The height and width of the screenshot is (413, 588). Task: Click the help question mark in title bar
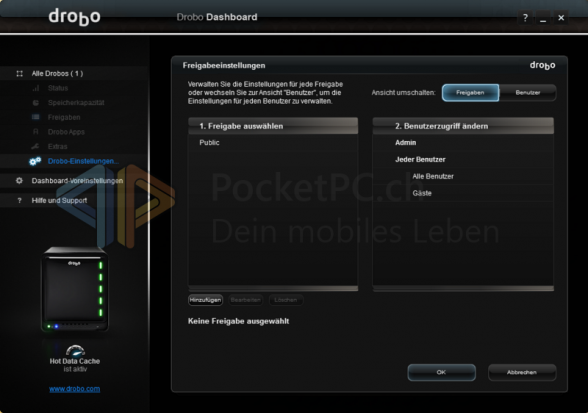tap(525, 18)
